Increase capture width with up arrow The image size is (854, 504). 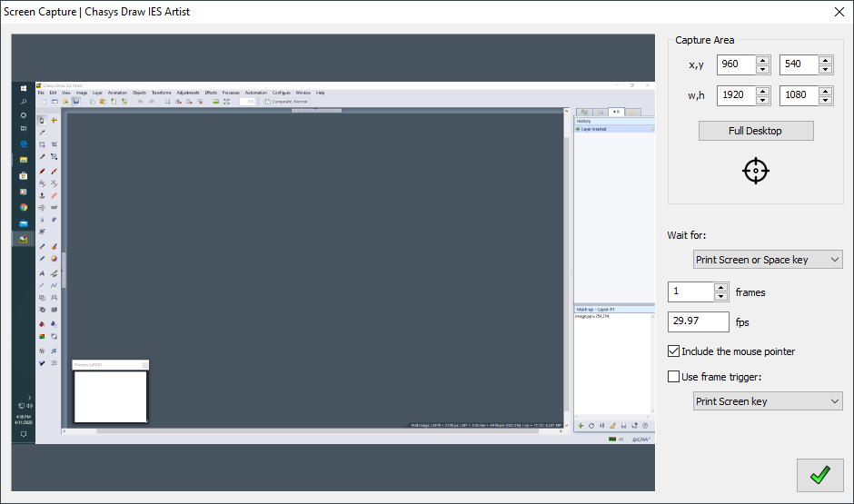pos(762,92)
